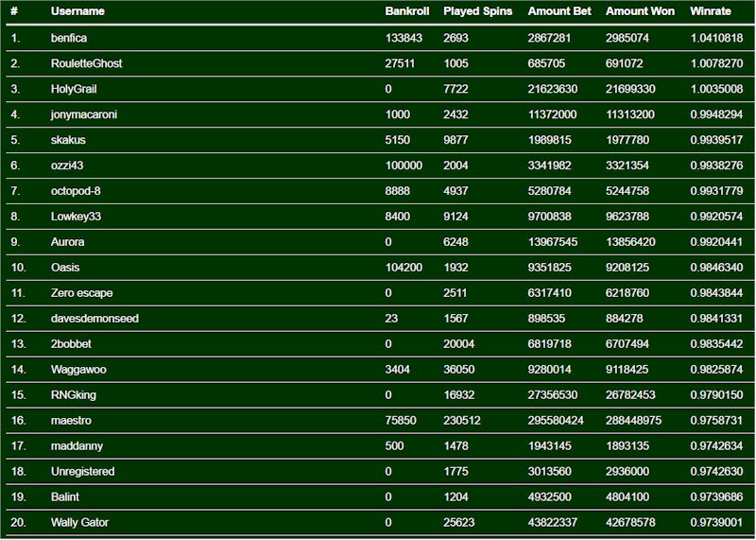Click the # rank column header
This screenshot has height=540, width=756.
pyautogui.click(x=14, y=11)
